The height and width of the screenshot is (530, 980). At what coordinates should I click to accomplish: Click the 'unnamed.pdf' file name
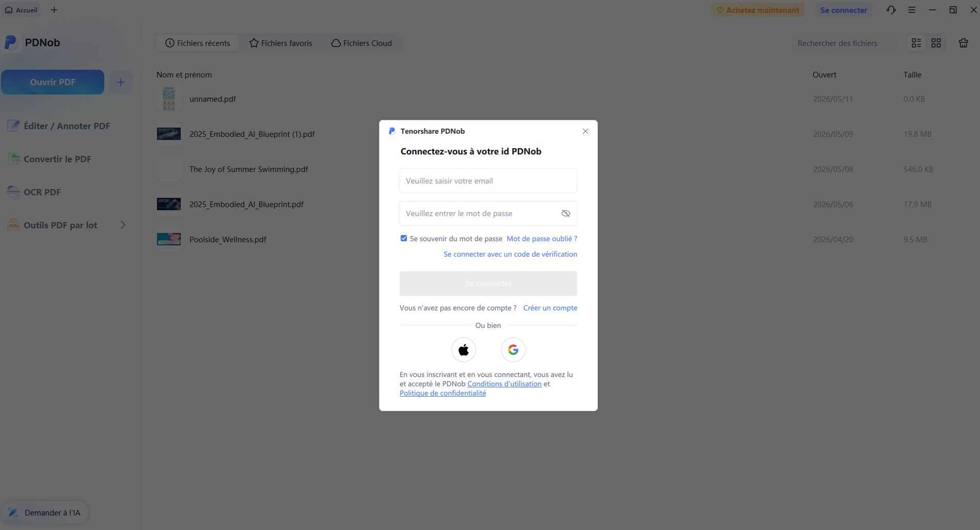pos(213,99)
